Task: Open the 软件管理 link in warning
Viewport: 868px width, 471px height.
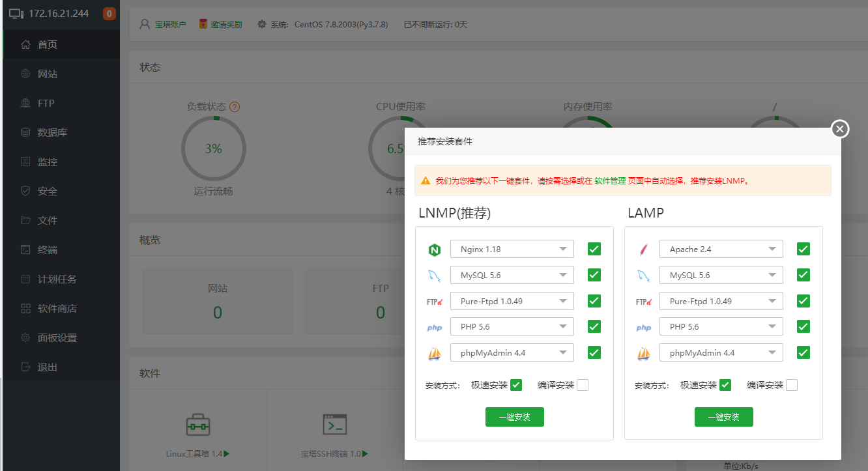Action: 610,180
